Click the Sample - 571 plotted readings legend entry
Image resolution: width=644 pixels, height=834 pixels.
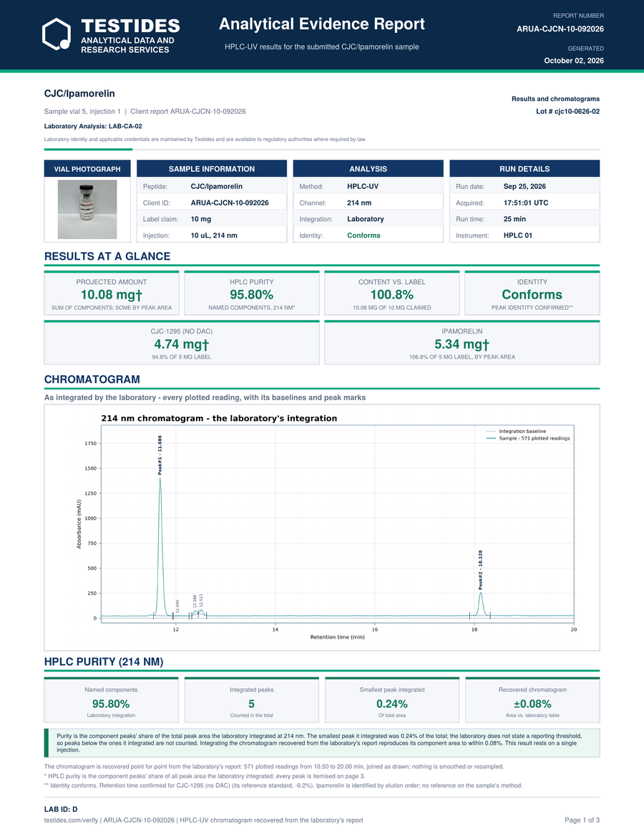(527, 438)
